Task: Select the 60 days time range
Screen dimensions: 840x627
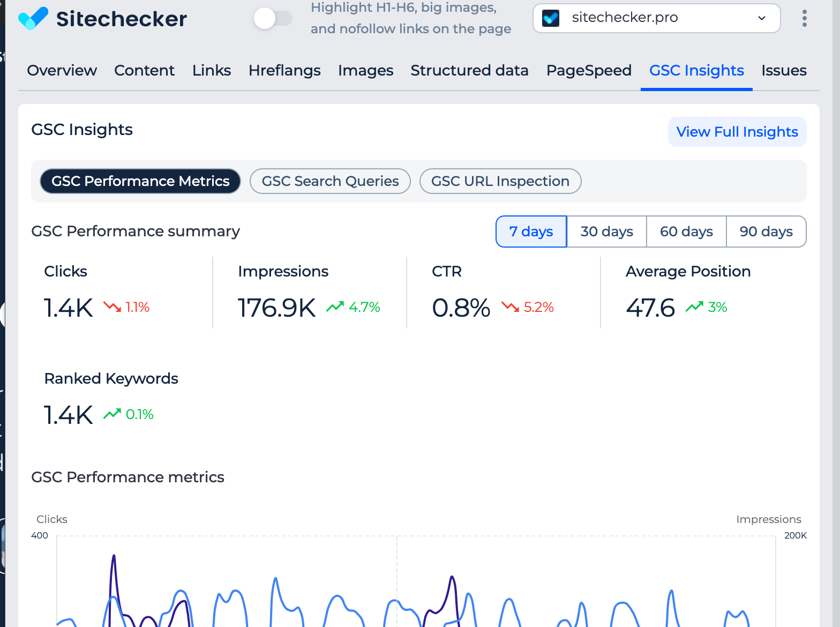Action: pos(686,232)
